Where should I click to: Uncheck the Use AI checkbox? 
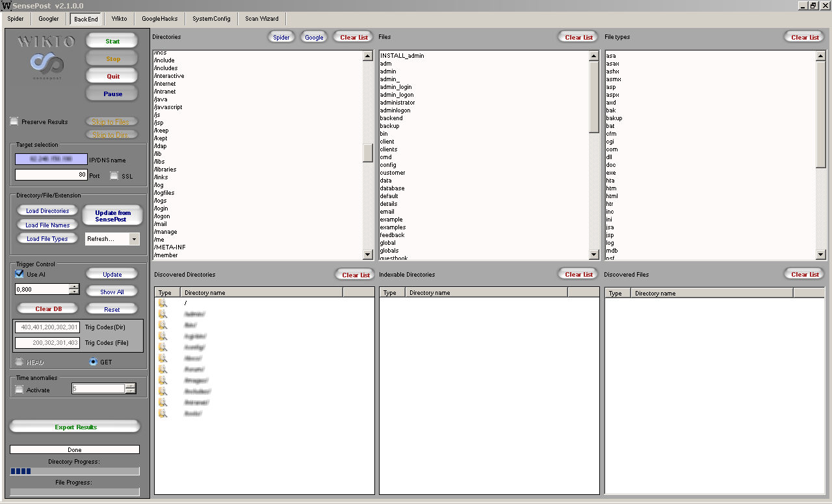19,274
